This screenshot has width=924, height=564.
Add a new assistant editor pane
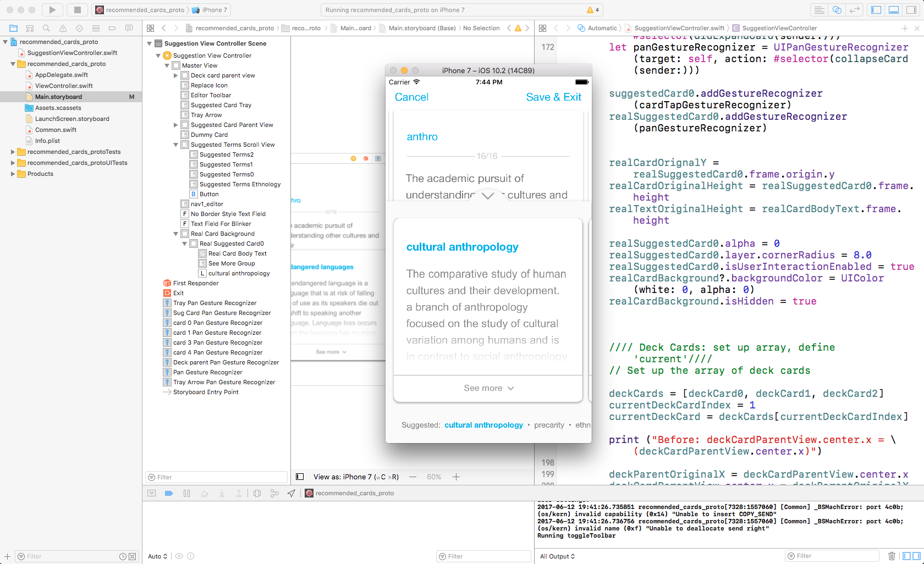click(905, 28)
